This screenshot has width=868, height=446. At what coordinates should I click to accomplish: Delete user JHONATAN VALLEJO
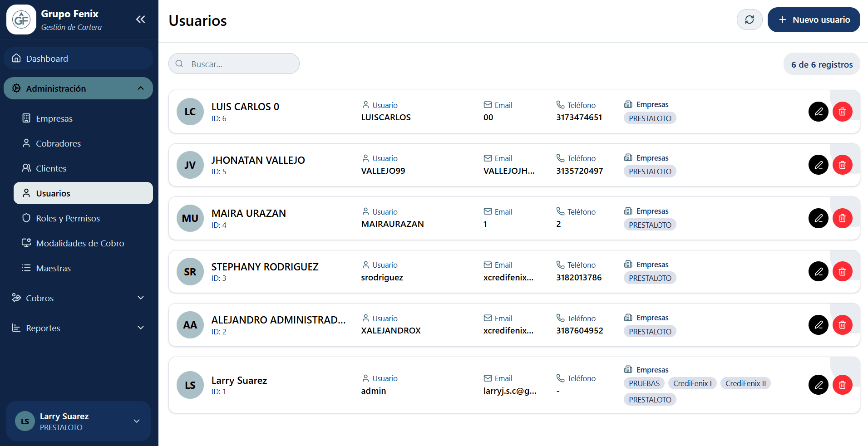point(842,165)
